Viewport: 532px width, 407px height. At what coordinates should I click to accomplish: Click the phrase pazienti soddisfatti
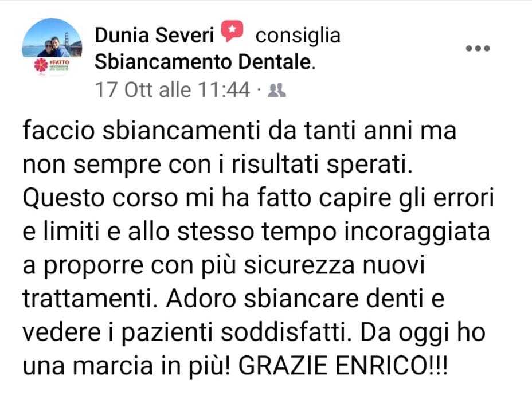pos(234,332)
